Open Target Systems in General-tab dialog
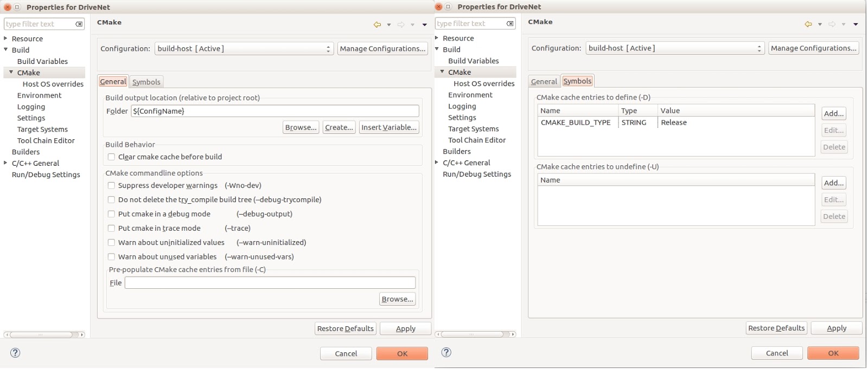This screenshot has height=369, width=868. click(x=42, y=130)
